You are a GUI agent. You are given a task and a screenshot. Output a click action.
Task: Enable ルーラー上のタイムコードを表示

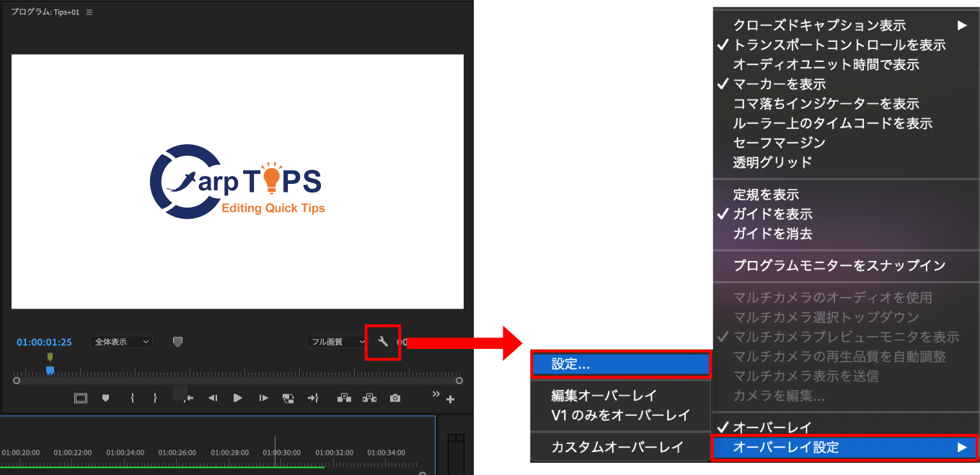847,123
